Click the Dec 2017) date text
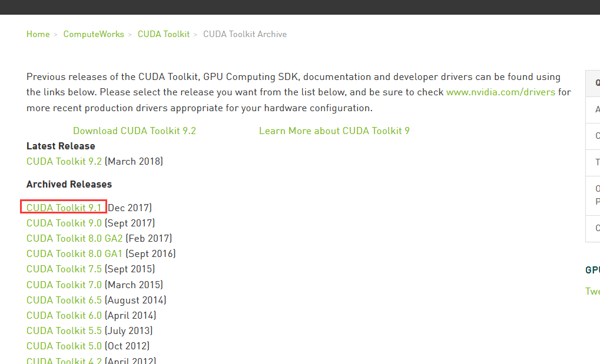The height and width of the screenshot is (364, 600). point(130,208)
